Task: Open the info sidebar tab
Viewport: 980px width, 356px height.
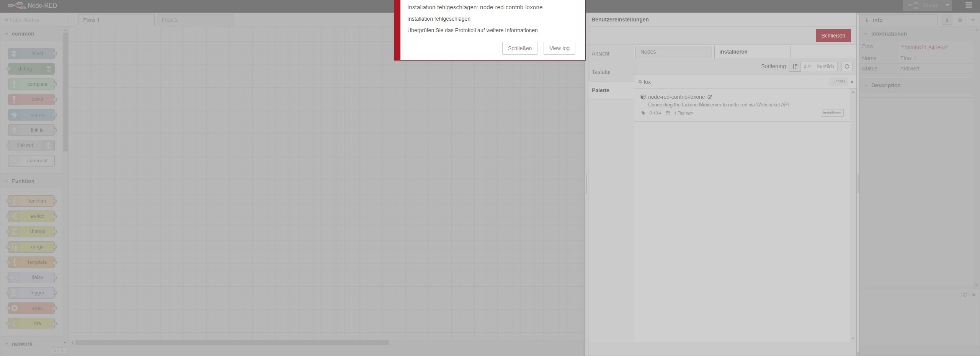Action: [x=899, y=20]
